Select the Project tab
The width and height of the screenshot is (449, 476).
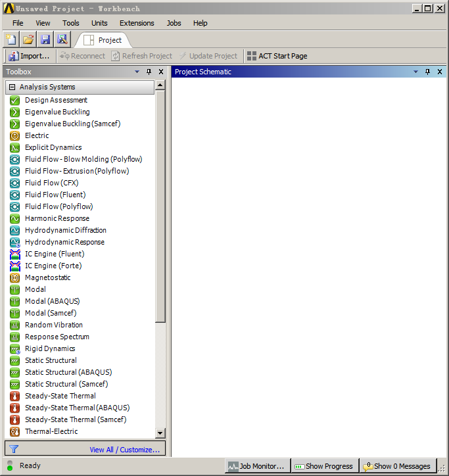[103, 40]
